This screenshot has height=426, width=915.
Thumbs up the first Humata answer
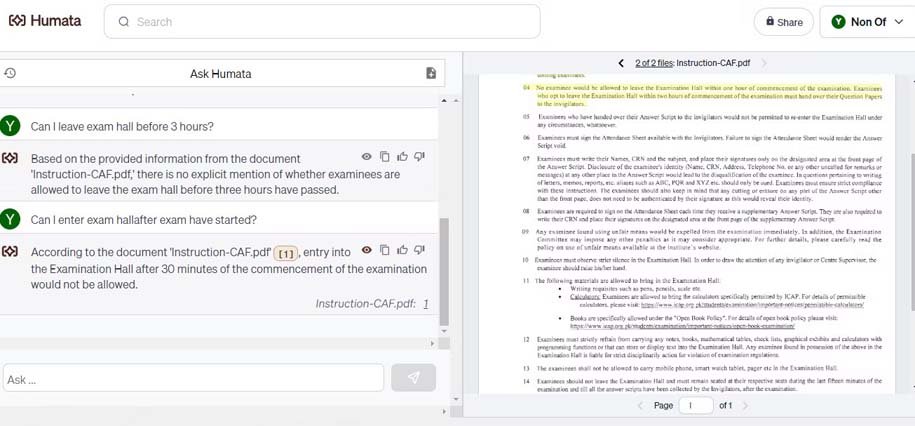(402, 156)
